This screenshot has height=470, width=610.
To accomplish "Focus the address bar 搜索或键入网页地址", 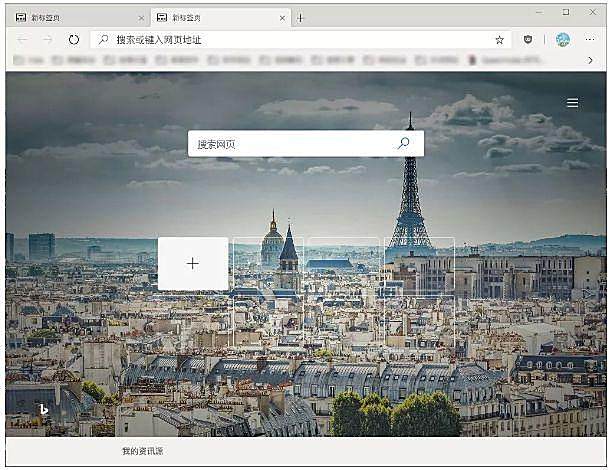I will [301, 39].
